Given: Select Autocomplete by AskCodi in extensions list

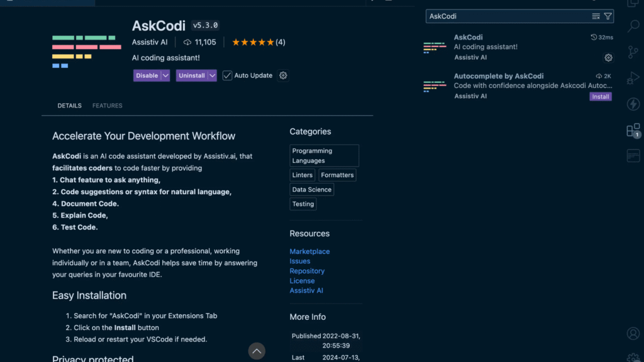Looking at the screenshot, I should click(518, 86).
